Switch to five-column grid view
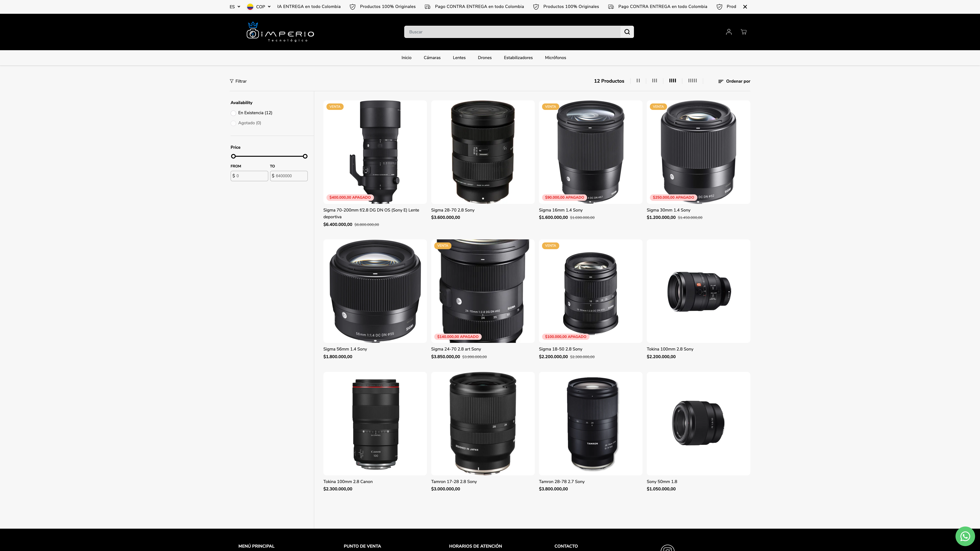Viewport: 980px width, 551px height. [692, 81]
